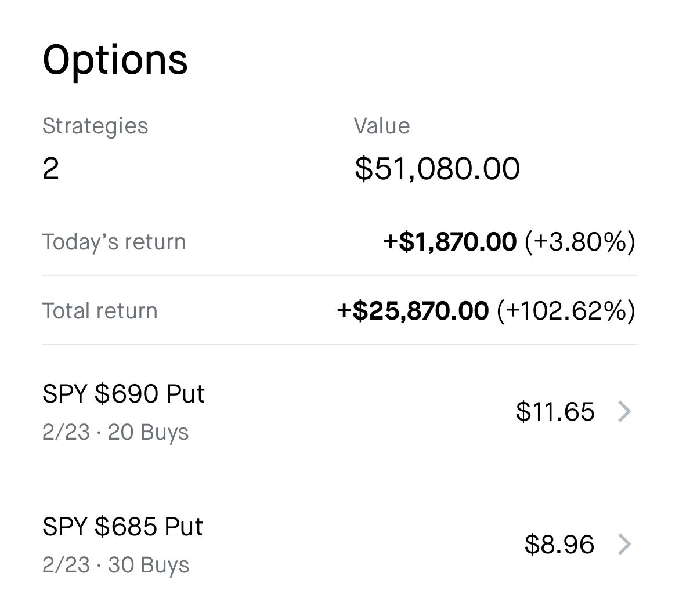This screenshot has height=616, width=679.
Task: Tap the +$1,870.00 today's return amount
Action: click(x=450, y=242)
